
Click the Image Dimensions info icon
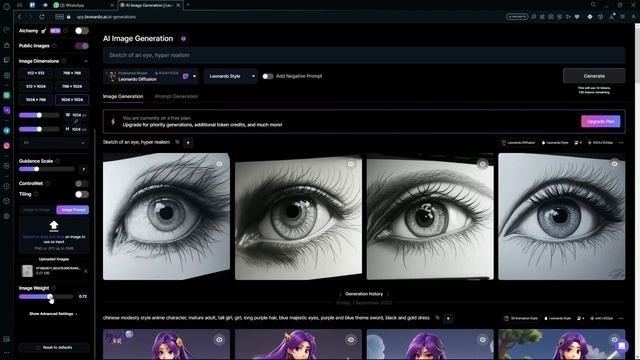[x=64, y=61]
